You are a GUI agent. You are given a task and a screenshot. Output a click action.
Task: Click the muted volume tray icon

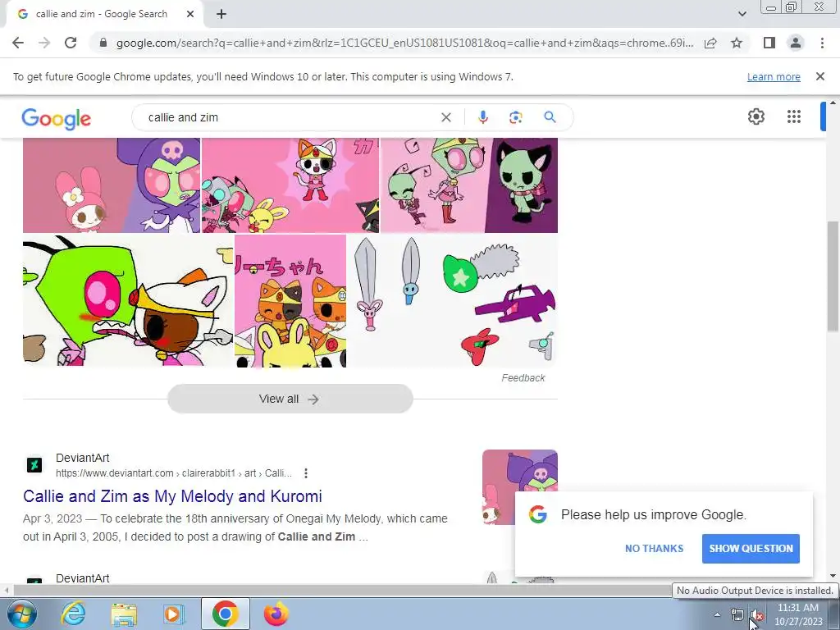(756, 615)
